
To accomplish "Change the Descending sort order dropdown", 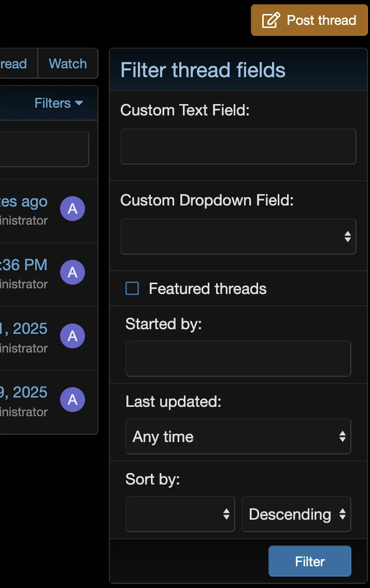I will pos(296,514).
